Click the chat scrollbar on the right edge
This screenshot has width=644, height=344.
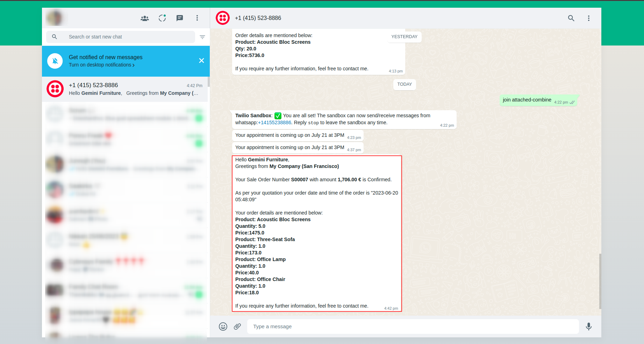(600, 281)
